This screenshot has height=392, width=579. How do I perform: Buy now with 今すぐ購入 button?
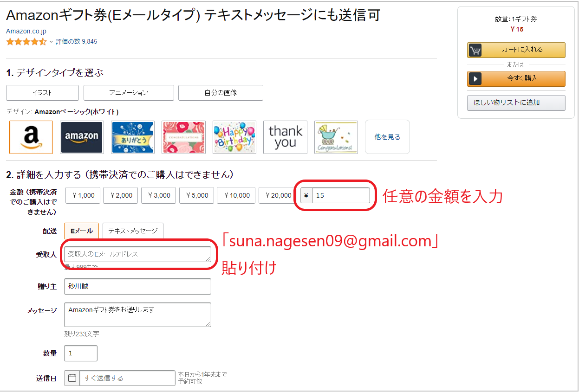coord(516,79)
